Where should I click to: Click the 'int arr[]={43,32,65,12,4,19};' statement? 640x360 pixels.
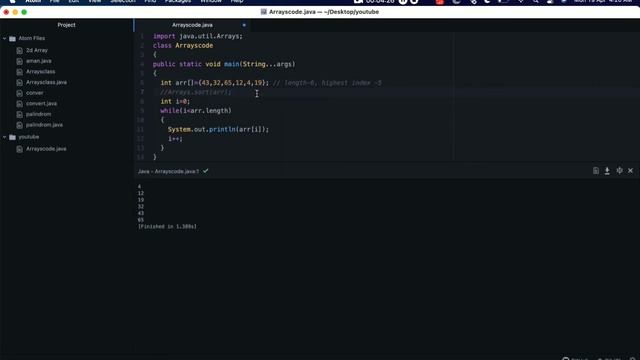click(x=215, y=83)
